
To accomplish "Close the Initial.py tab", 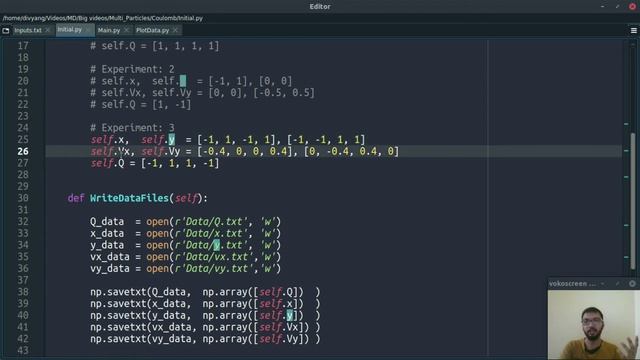I will point(88,30).
